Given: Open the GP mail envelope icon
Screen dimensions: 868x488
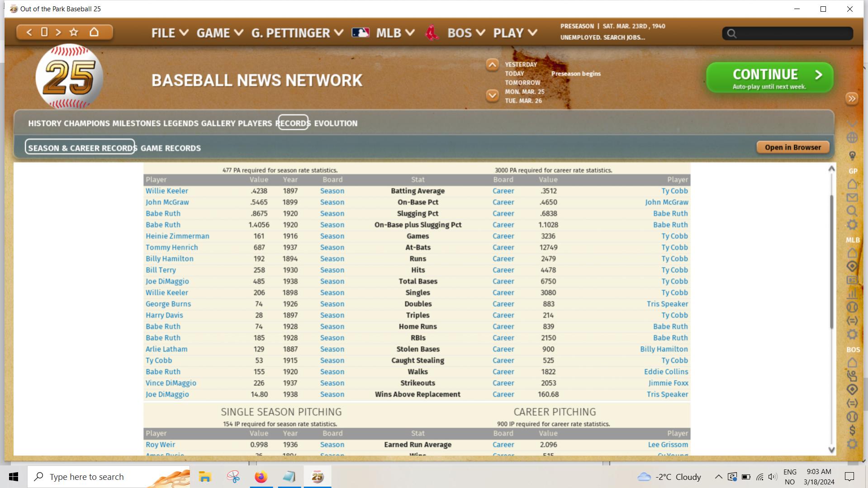Looking at the screenshot, I should tap(852, 198).
